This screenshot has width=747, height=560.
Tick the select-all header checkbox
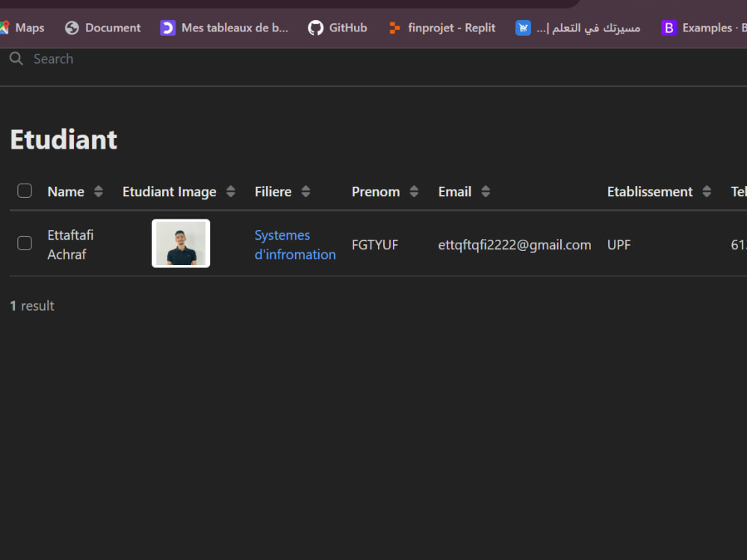(25, 190)
